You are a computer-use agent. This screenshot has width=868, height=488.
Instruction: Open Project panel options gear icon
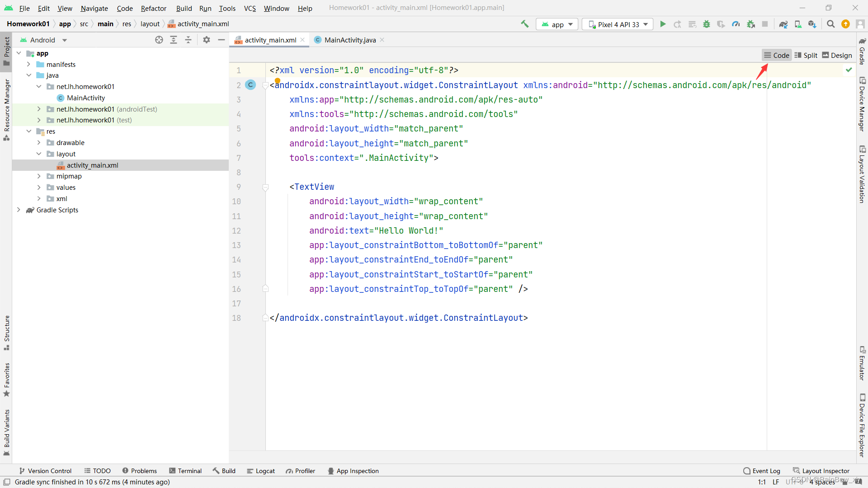207,40
